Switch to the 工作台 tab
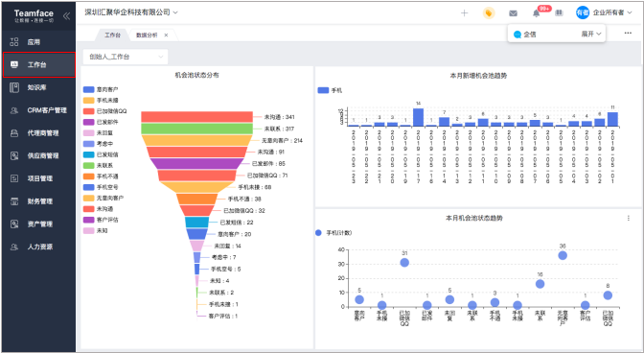644x353 pixels. pos(112,35)
